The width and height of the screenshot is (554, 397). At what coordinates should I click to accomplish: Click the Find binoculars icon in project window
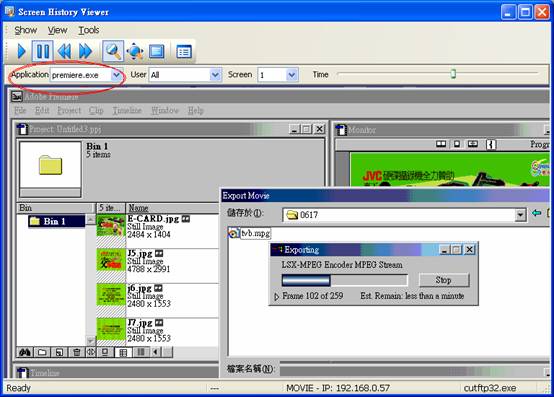(x=25, y=352)
